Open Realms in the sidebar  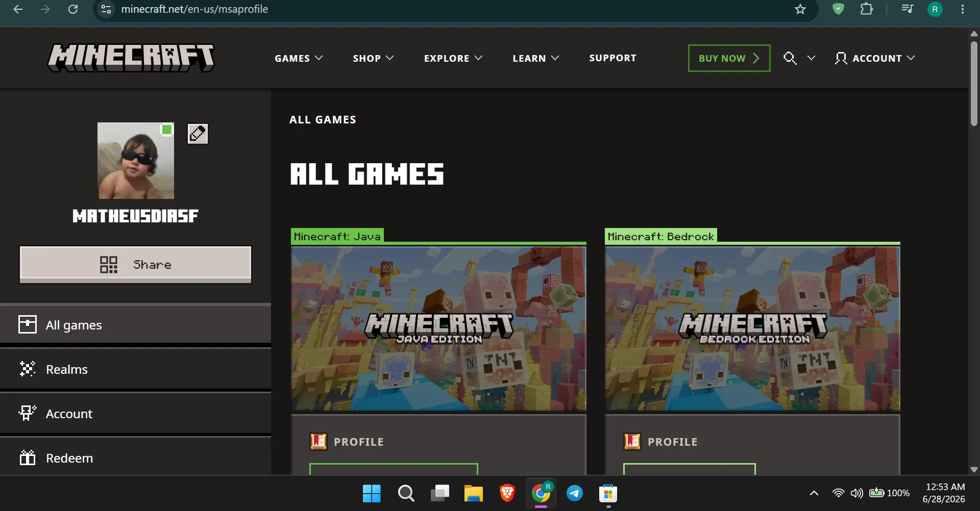(135, 369)
